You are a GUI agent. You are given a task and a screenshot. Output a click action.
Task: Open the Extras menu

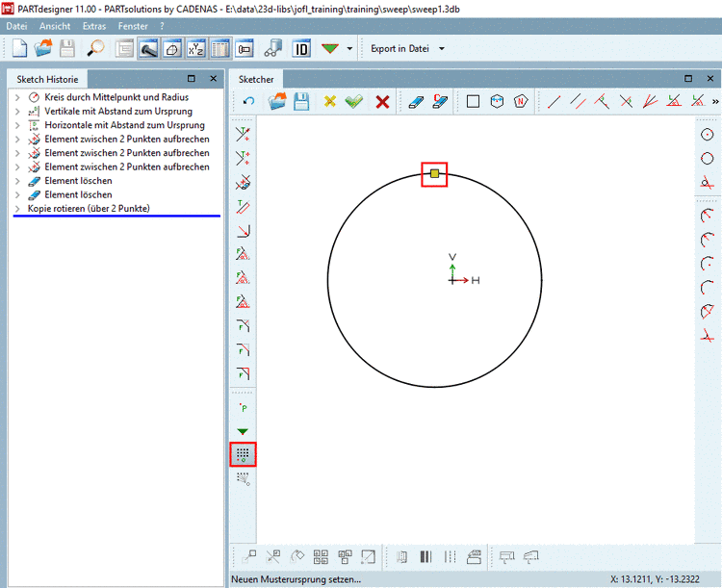94,25
